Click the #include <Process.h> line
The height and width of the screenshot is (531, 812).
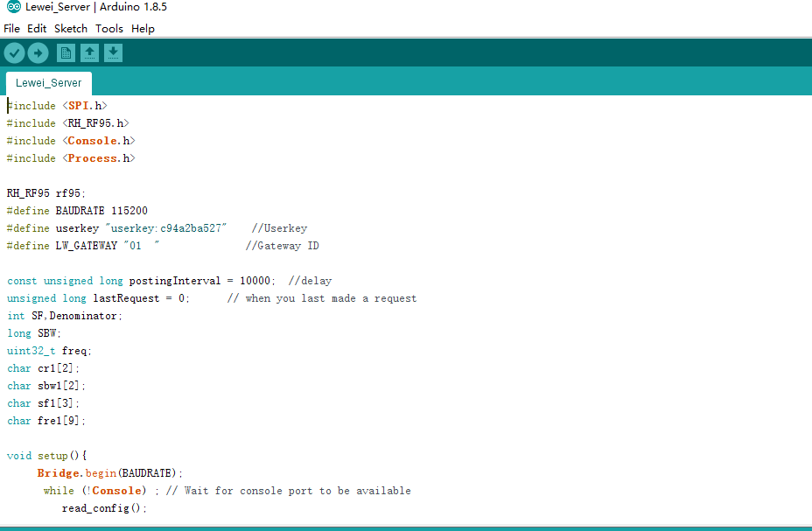tap(71, 158)
